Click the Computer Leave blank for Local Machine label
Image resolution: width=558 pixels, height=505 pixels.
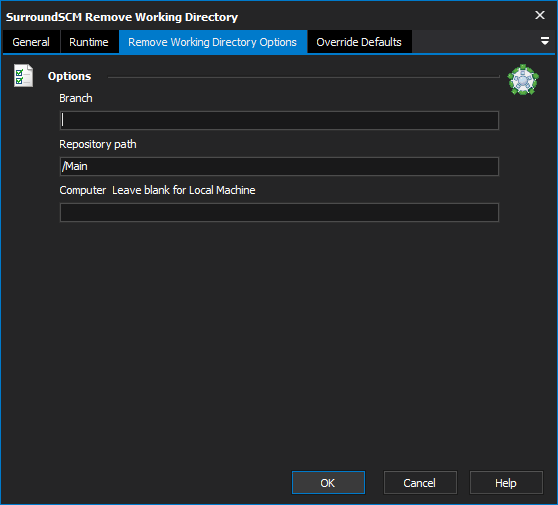(157, 190)
